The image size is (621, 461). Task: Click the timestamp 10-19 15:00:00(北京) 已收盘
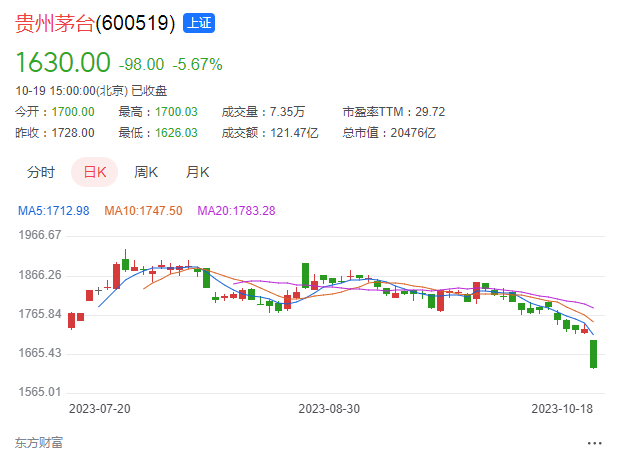91,91
